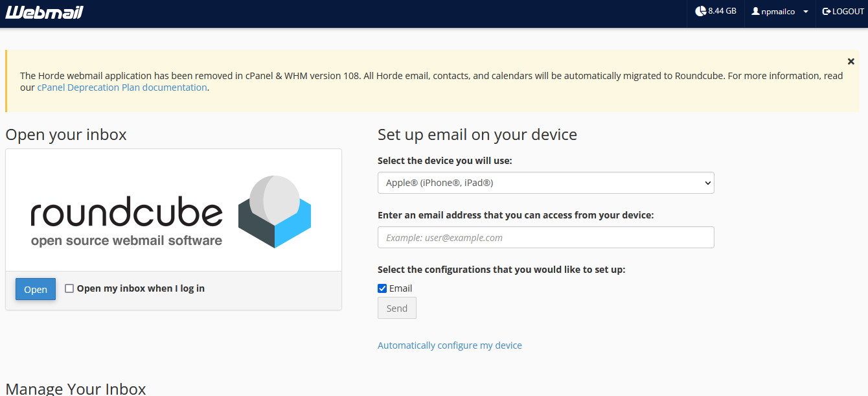Click the Webmail logo in header
The image size is (868, 396).
tap(44, 12)
